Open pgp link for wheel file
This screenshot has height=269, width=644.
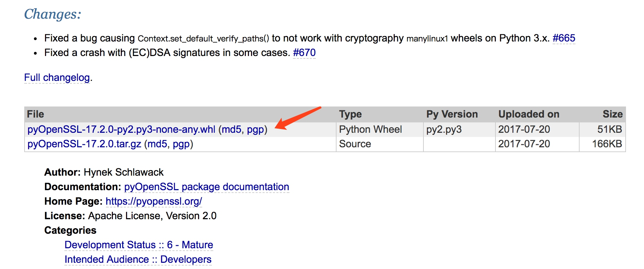pos(256,130)
